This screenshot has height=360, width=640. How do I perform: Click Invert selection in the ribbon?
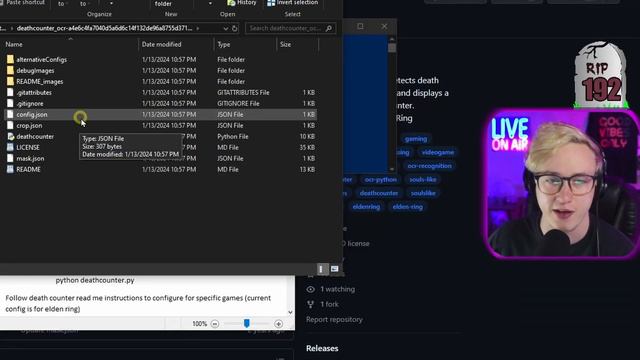(x=293, y=3)
